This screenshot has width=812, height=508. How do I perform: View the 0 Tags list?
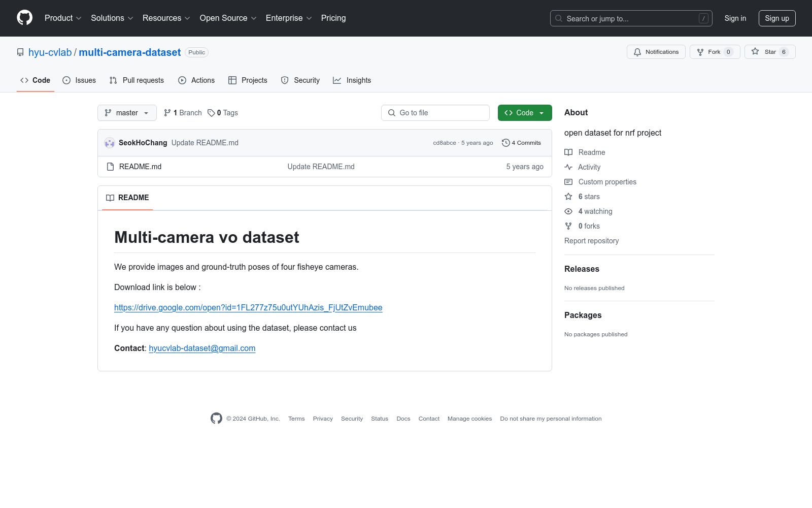pos(223,113)
